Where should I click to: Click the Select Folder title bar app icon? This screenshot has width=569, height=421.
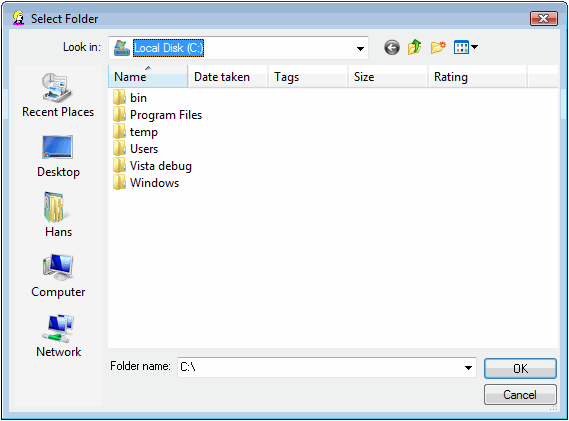(18, 18)
